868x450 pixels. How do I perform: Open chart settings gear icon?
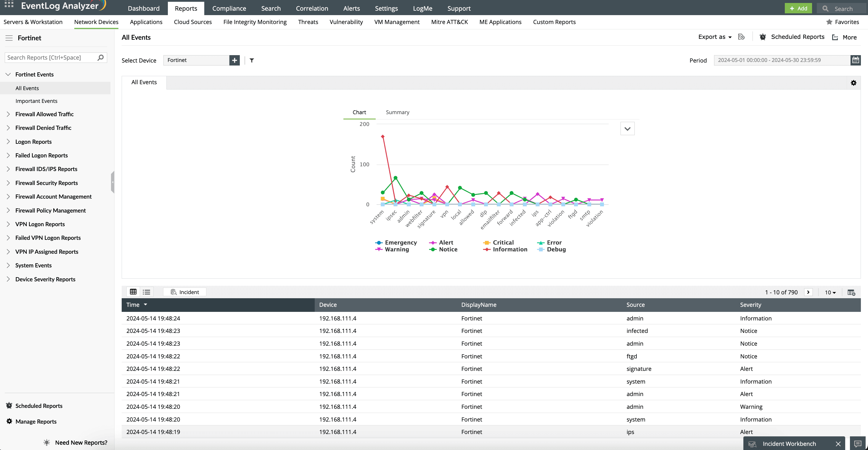point(853,83)
